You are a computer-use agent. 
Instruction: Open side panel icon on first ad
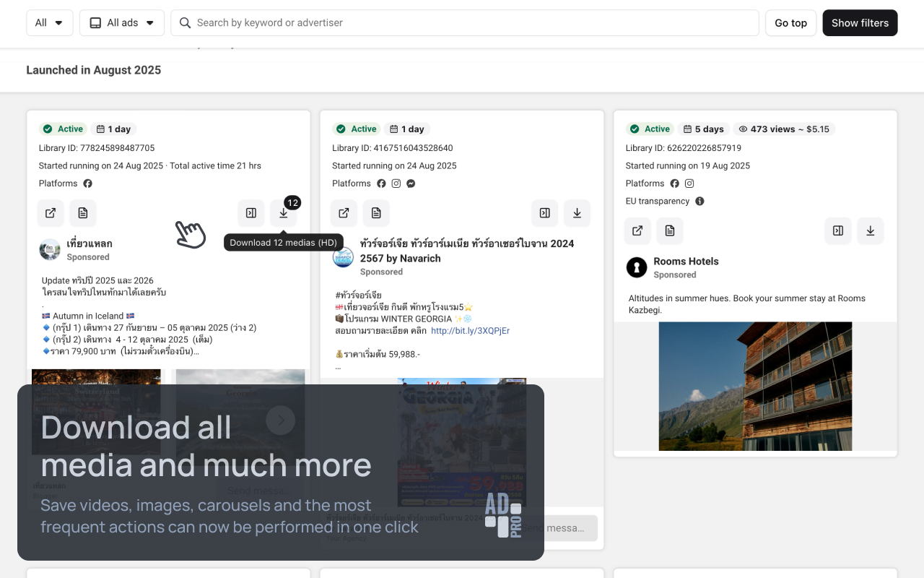pyautogui.click(x=251, y=213)
